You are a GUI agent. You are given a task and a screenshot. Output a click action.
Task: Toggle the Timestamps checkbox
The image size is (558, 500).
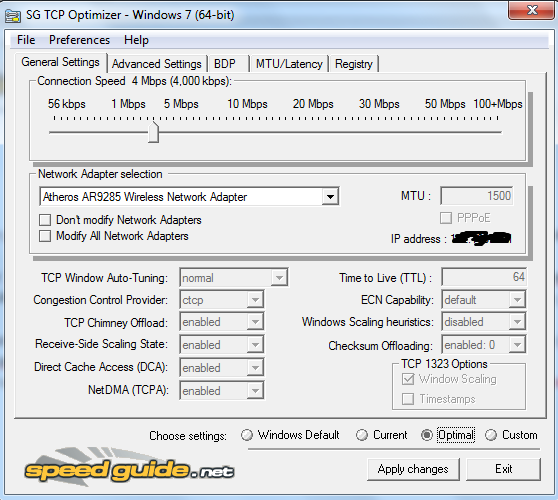coord(408,399)
